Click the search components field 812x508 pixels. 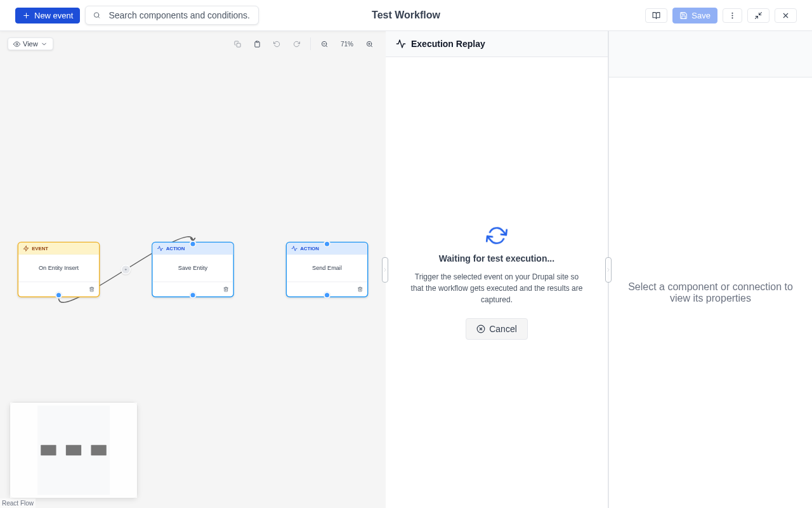coord(171,15)
